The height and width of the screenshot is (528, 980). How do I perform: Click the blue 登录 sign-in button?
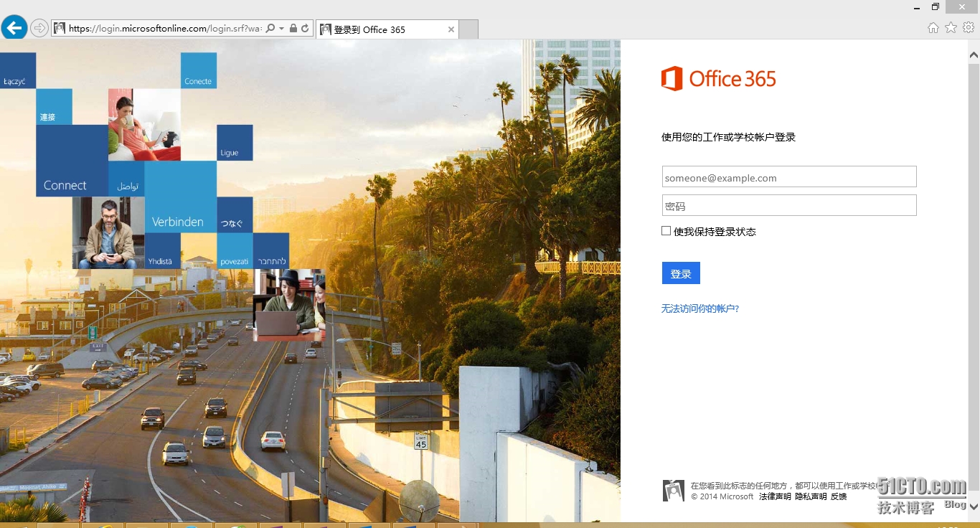[x=680, y=273]
